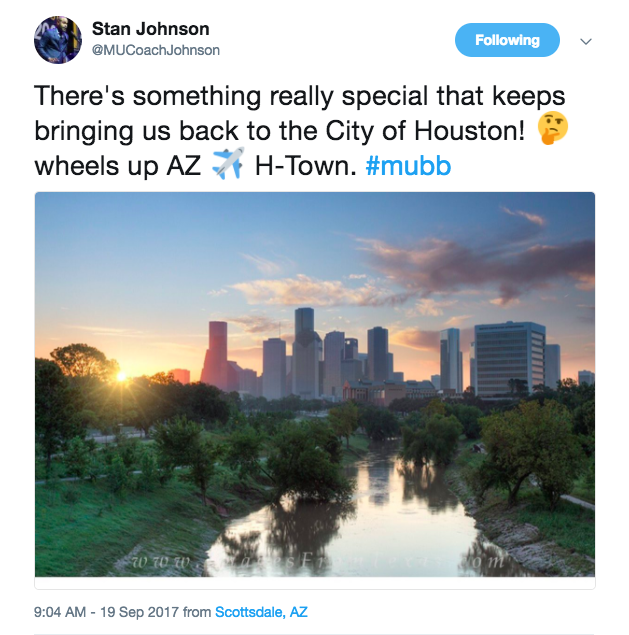Click the @MUCoachJohnson handle

point(156,50)
